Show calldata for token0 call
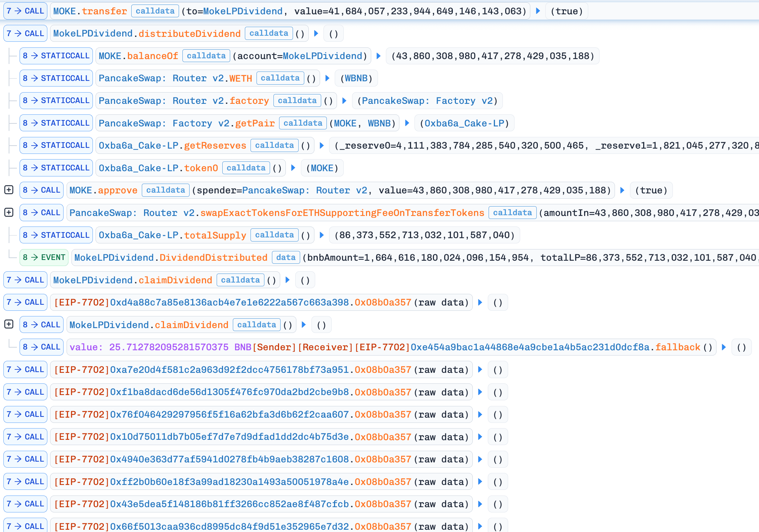 [246, 168]
